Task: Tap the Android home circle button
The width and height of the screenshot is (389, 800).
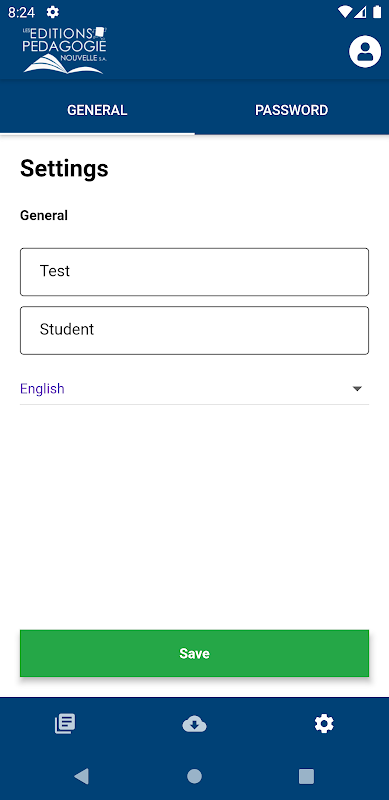Action: click(x=194, y=776)
